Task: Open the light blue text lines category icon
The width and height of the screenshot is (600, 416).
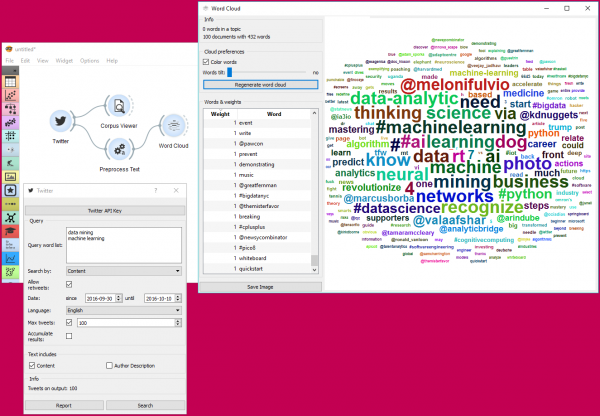Action: (x=10, y=245)
